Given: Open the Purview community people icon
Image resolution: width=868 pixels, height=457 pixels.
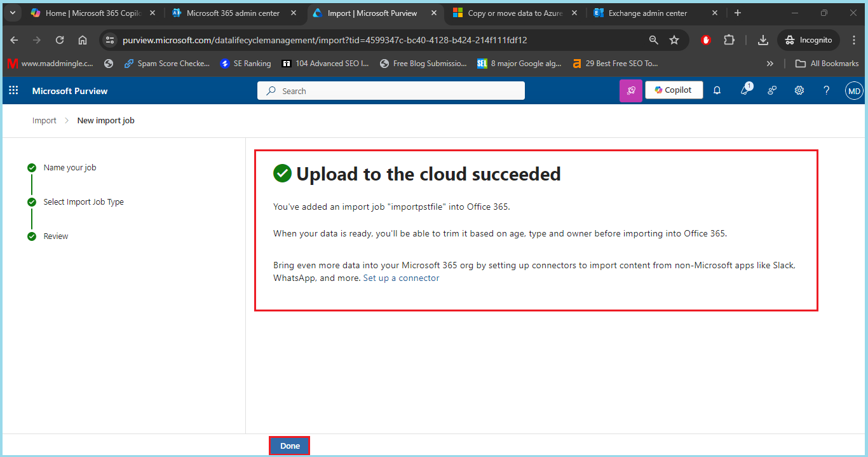Looking at the screenshot, I should pos(772,91).
